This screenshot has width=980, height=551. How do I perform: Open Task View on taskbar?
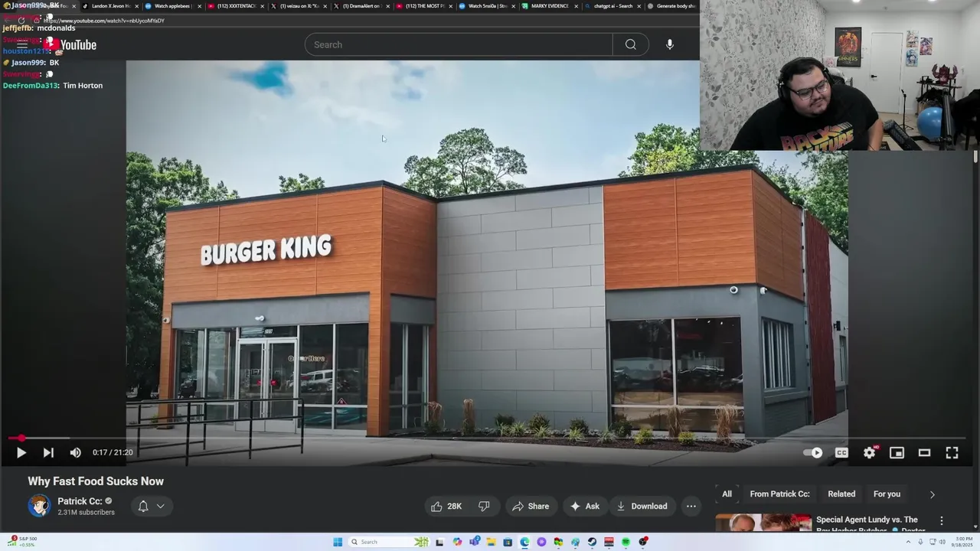[x=439, y=542]
